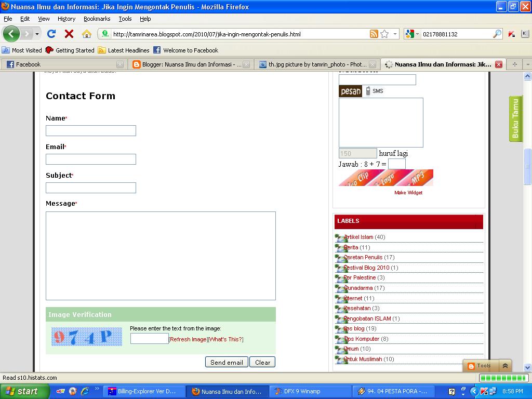
Task: Open the View menu
Action: pyautogui.click(x=44, y=19)
